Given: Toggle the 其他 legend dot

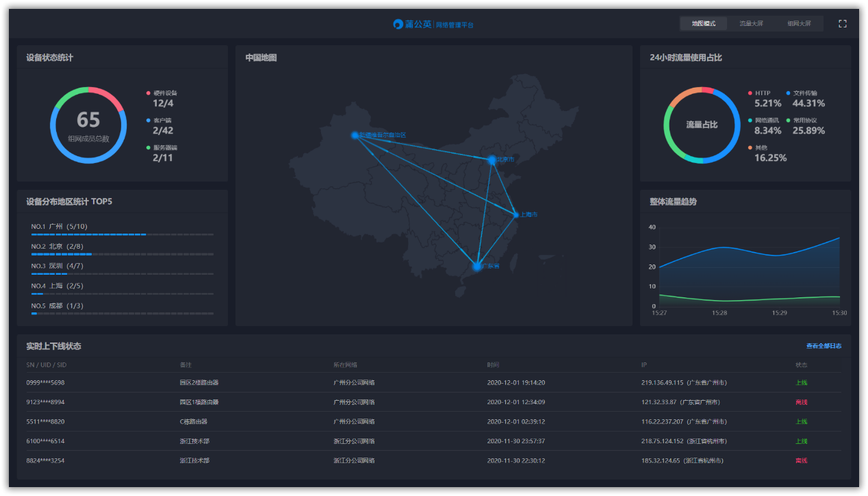Looking at the screenshot, I should tap(750, 147).
